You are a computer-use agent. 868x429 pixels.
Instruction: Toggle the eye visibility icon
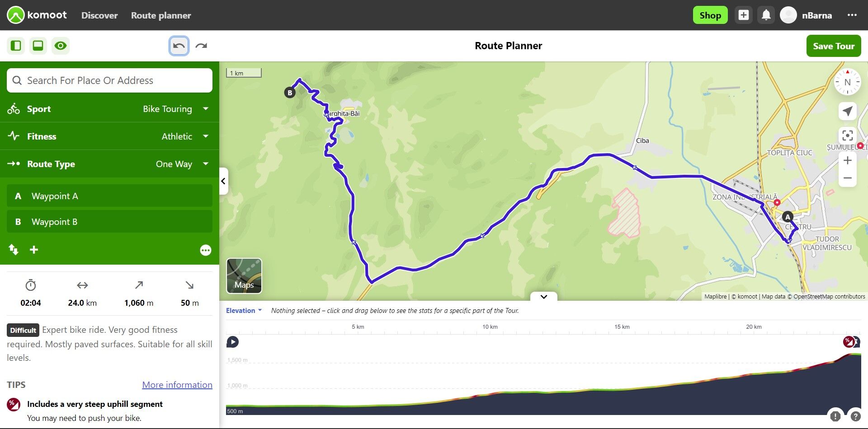tap(61, 46)
